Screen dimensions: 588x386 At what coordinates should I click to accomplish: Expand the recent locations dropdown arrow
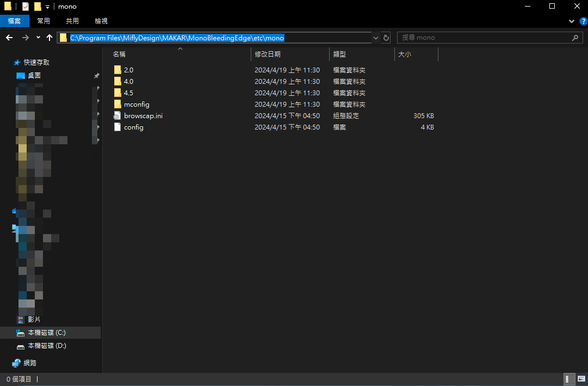[38, 38]
